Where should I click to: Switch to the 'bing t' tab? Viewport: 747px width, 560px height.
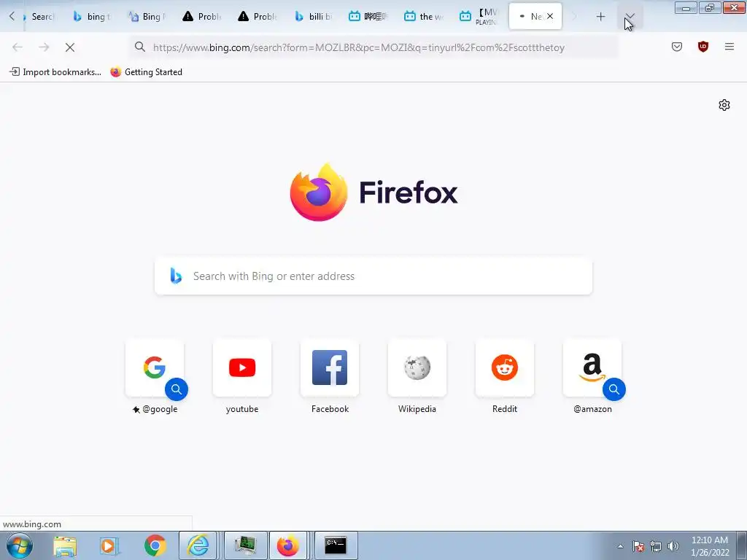(91, 16)
